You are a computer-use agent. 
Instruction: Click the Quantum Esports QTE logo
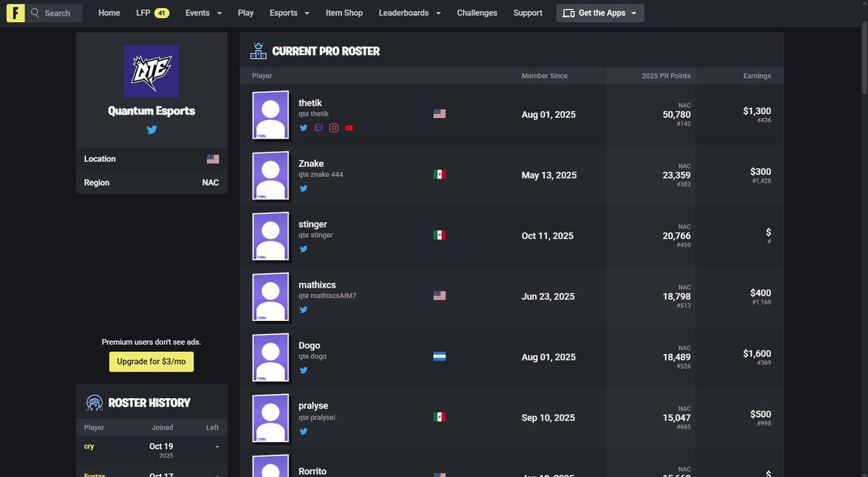[x=151, y=71]
